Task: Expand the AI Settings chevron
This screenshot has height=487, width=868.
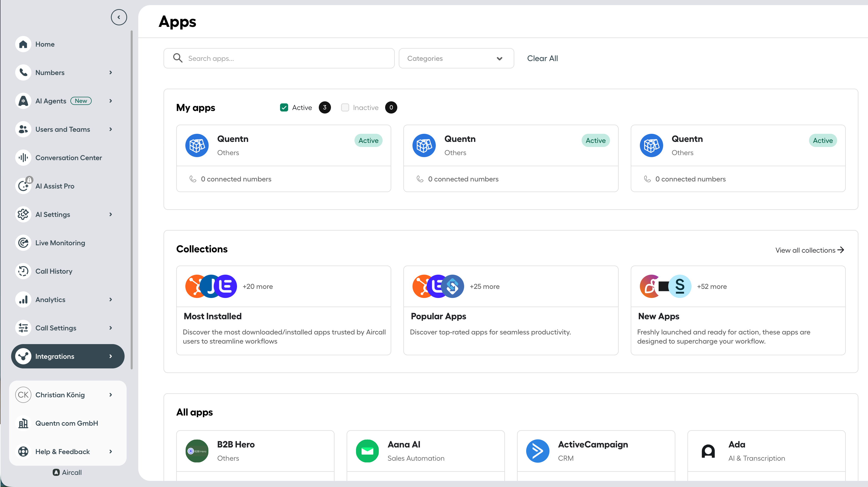Action: coord(110,215)
